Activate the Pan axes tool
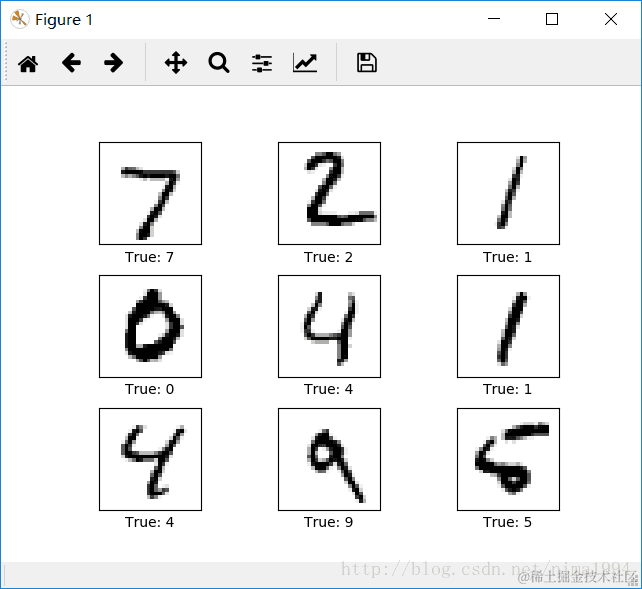 tap(176, 63)
